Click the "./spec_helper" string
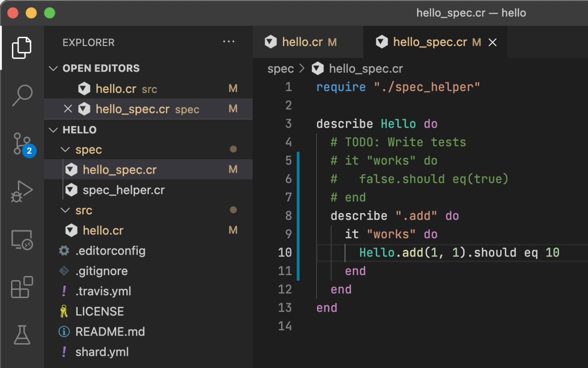588x368 pixels. pos(427,87)
